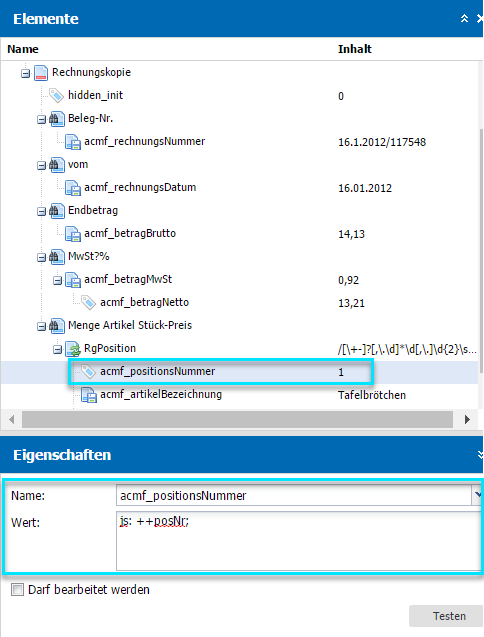Click the Rechnungskopie document icon
484x637 pixels.
pyautogui.click(x=41, y=73)
